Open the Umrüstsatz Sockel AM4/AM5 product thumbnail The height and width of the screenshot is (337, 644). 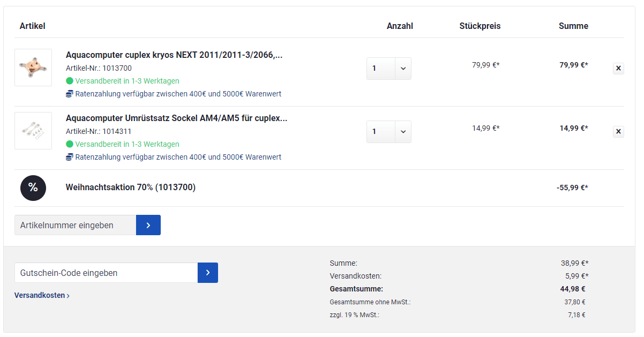coord(33,131)
